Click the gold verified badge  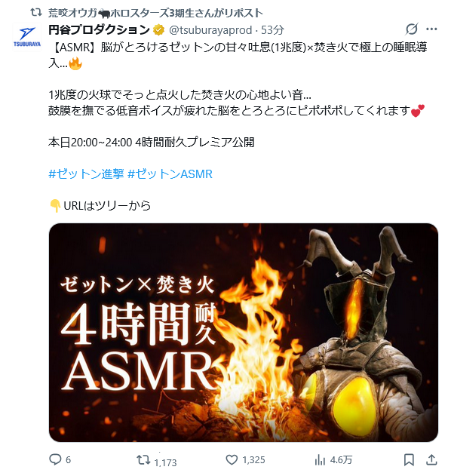pyautogui.click(x=158, y=30)
